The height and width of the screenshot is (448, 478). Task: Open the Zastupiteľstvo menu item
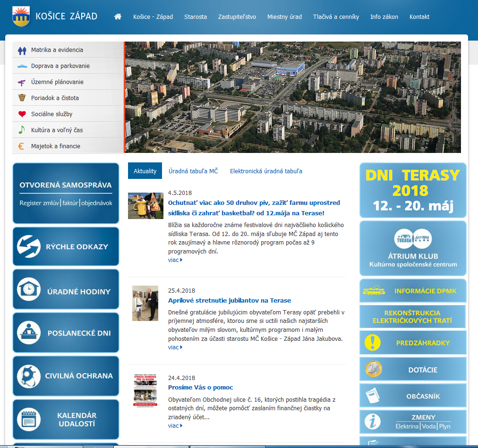pyautogui.click(x=237, y=17)
